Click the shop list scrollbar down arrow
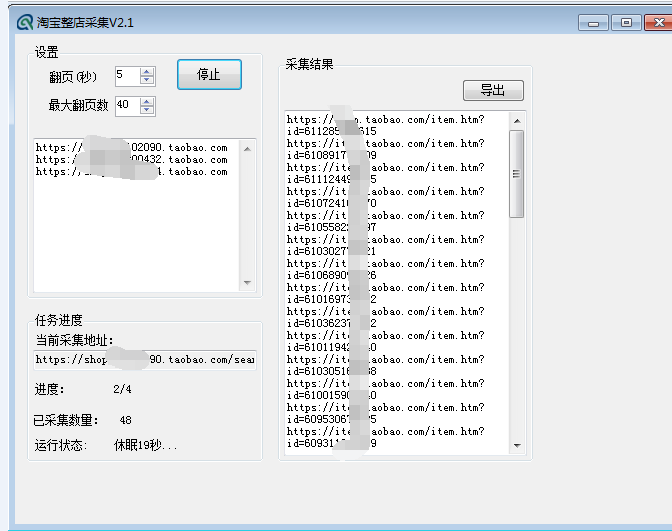Viewport: 672px width, 531px height. [248, 283]
